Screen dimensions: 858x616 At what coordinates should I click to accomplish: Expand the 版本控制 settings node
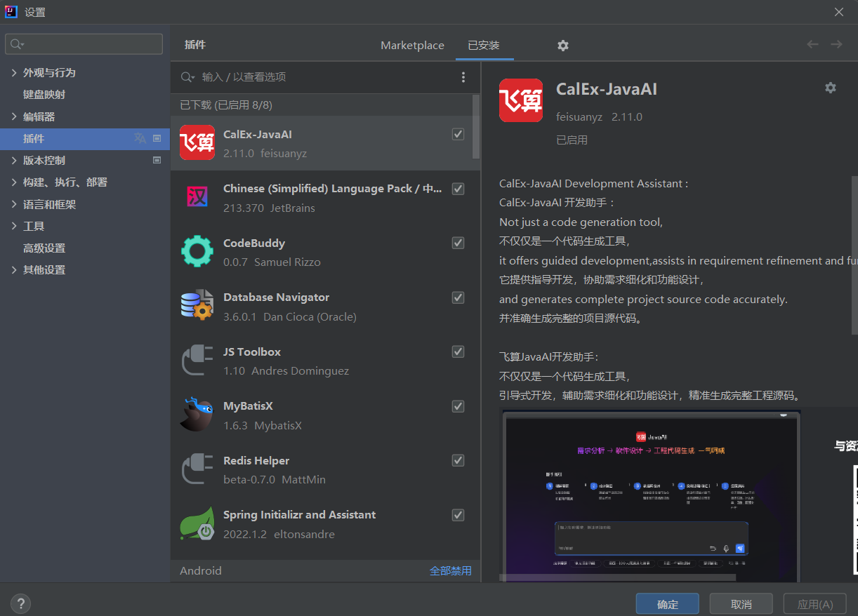click(14, 160)
